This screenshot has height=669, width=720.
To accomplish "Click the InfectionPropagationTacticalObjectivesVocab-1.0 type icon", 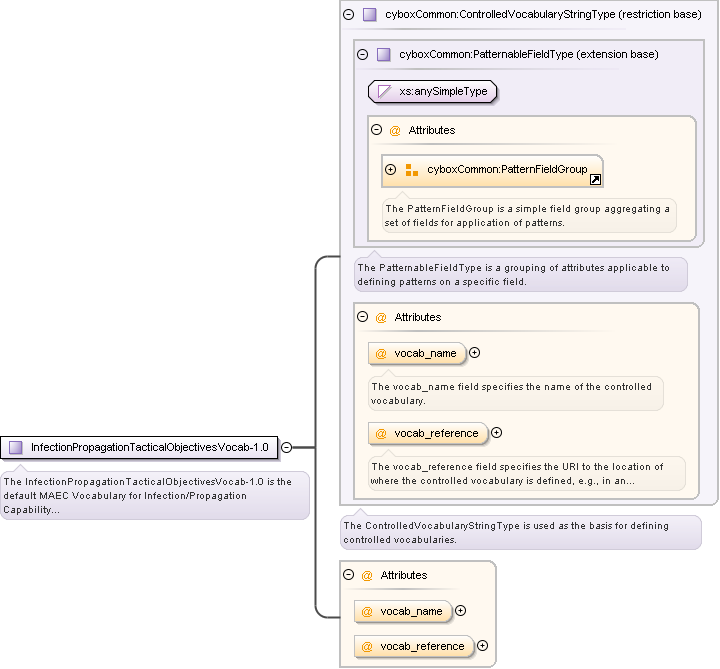I will [15, 447].
